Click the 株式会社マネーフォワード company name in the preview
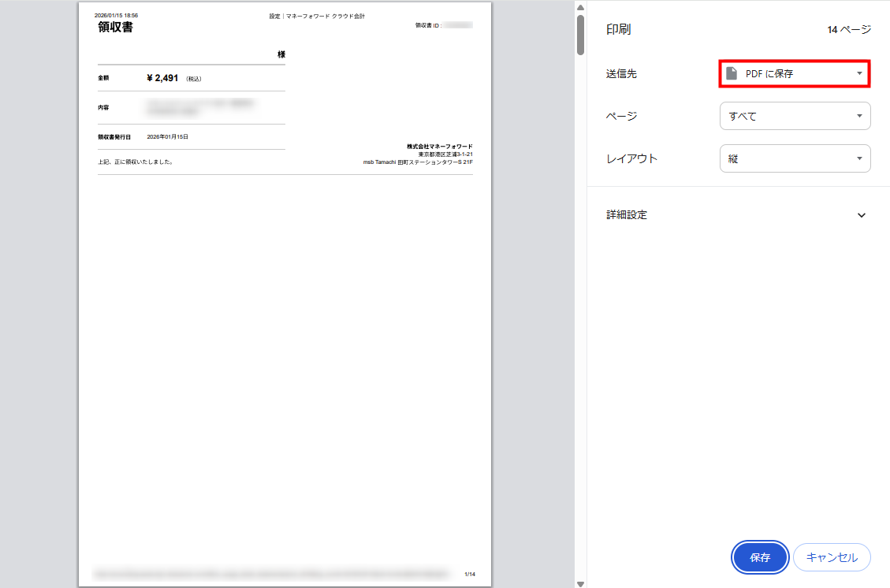 tap(439, 147)
